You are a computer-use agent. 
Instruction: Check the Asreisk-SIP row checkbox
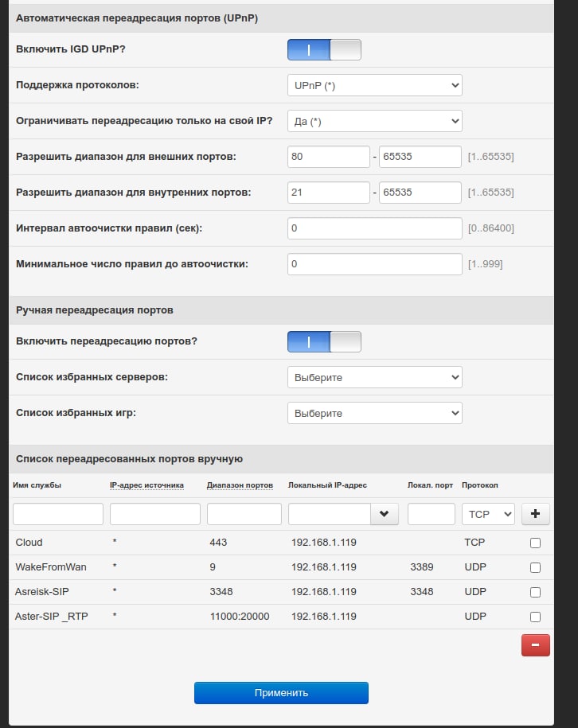tap(535, 592)
